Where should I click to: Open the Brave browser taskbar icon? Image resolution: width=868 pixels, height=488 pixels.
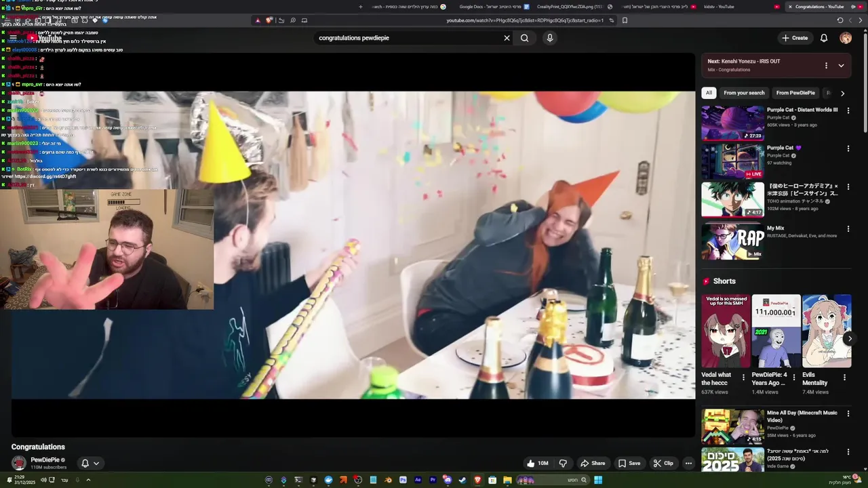[477, 481]
